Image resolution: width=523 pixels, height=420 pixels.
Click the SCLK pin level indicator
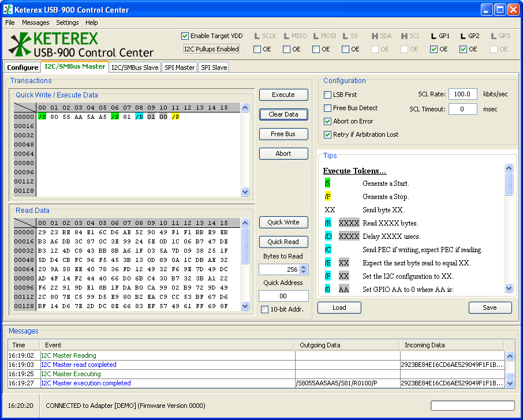tap(257, 36)
